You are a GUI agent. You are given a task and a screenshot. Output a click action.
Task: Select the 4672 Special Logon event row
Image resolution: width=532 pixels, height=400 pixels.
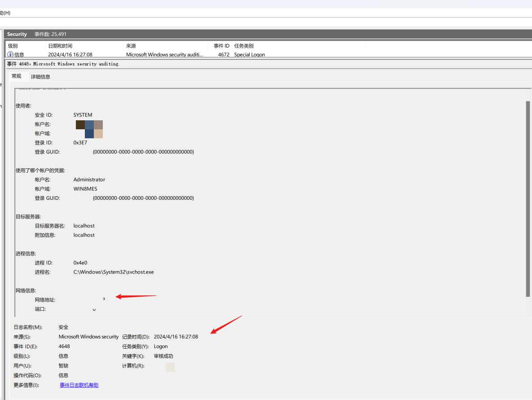point(180,55)
